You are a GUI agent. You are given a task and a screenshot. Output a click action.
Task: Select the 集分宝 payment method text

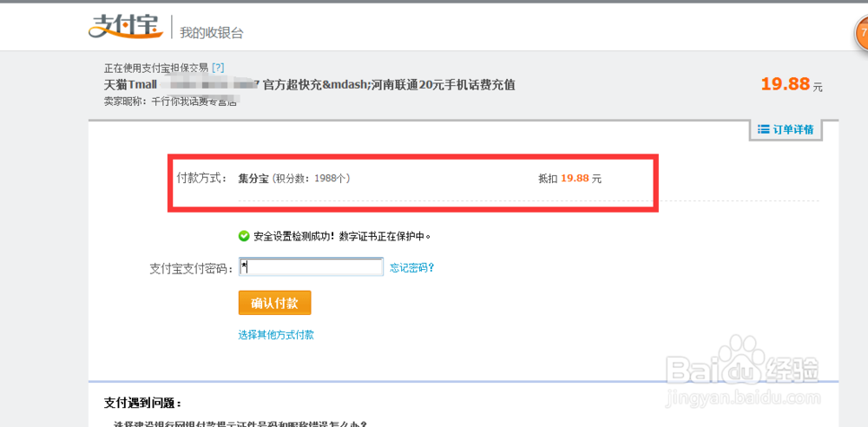253,179
